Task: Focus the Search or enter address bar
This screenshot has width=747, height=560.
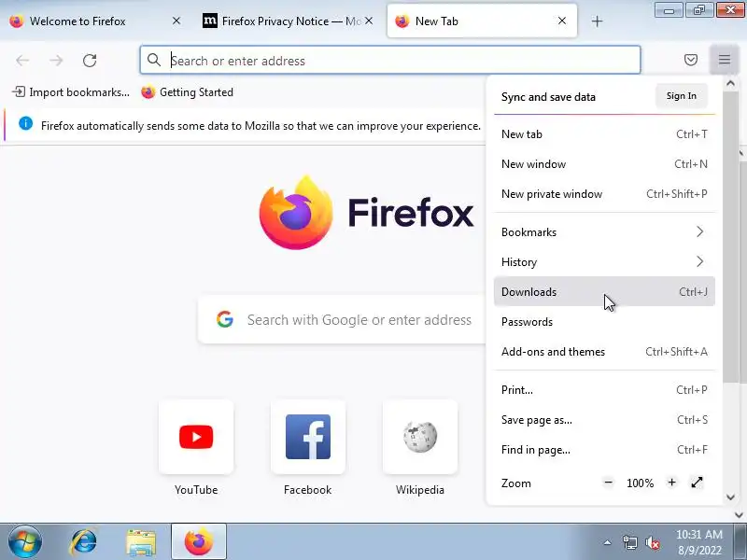Action: pyautogui.click(x=389, y=60)
